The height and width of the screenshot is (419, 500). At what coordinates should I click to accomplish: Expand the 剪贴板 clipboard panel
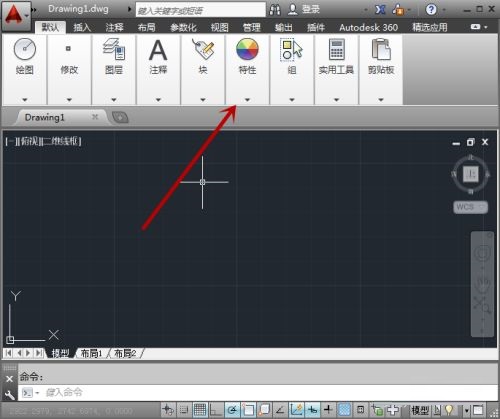point(381,100)
